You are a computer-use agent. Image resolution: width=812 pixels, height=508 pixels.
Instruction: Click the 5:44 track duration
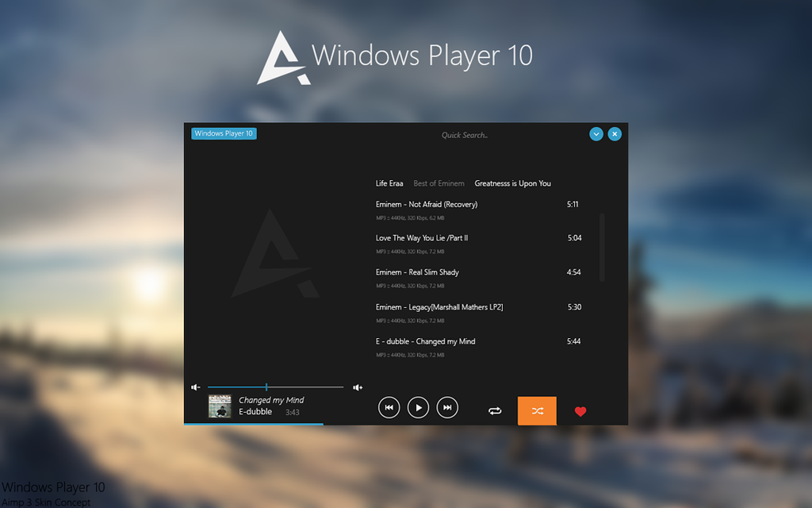(573, 341)
